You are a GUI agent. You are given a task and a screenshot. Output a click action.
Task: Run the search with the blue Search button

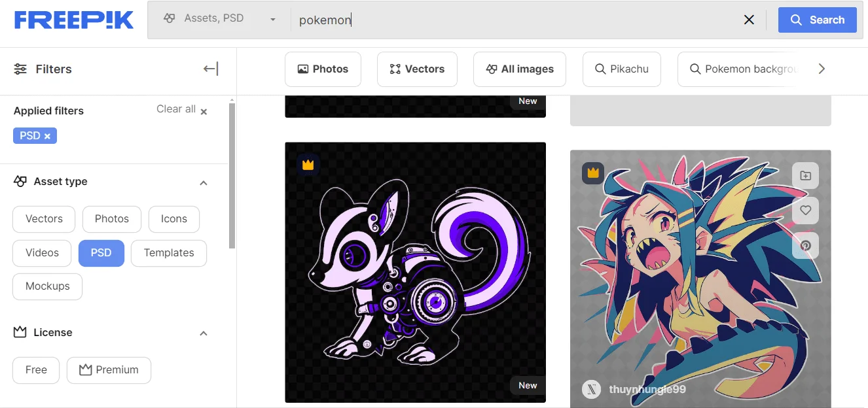click(817, 20)
